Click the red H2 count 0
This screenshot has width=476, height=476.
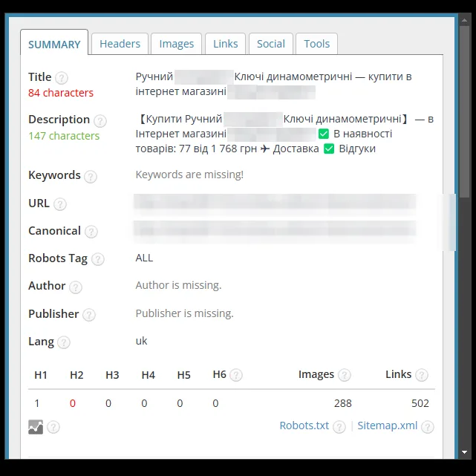[73, 403]
